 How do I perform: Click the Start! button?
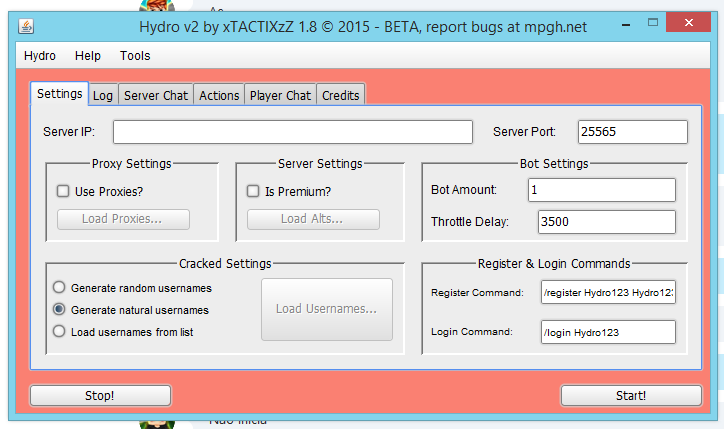pos(631,396)
